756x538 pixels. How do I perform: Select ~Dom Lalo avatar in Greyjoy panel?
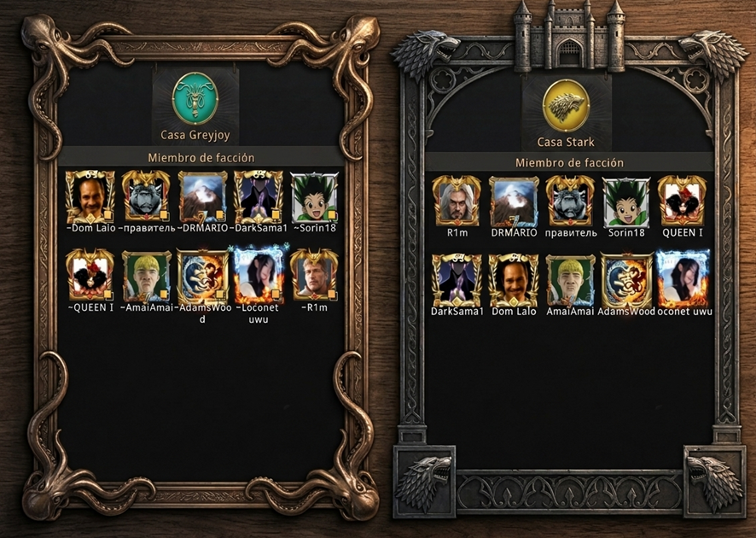pos(90,196)
